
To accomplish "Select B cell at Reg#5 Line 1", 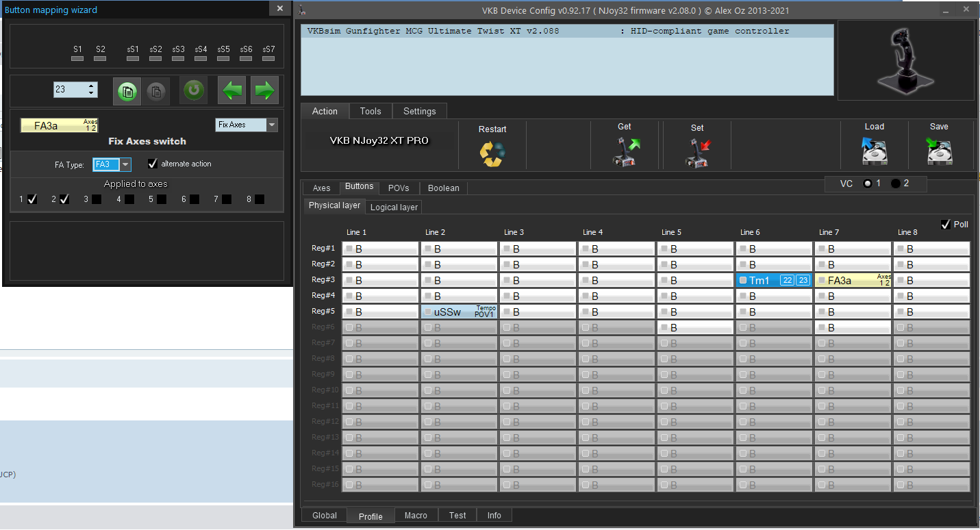I will click(381, 312).
